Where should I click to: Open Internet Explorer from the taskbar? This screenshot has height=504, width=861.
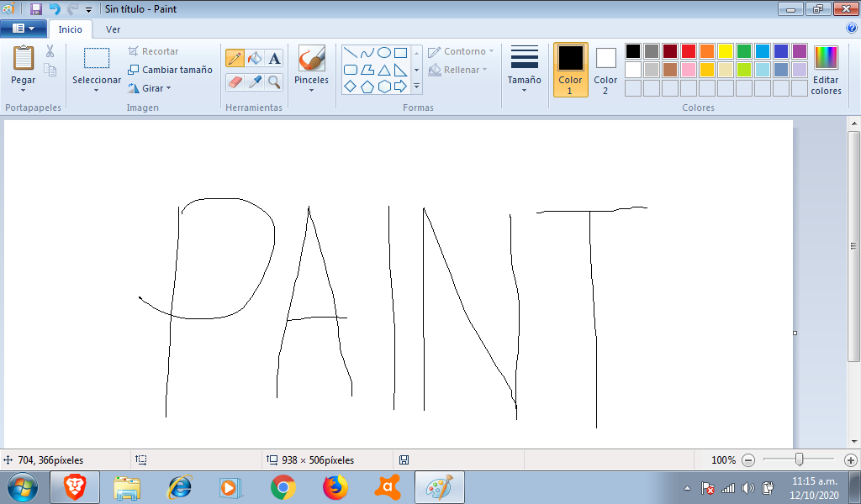tap(179, 487)
